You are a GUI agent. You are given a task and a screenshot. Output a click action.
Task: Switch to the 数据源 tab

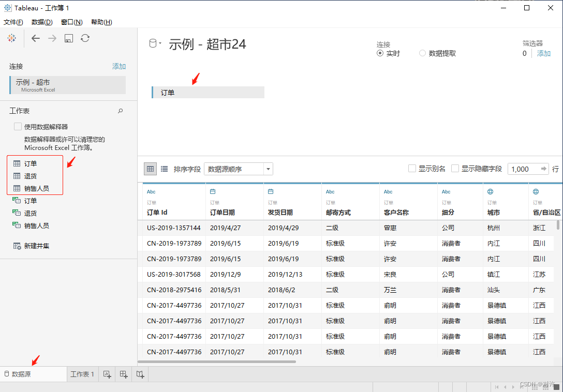pyautogui.click(x=34, y=374)
